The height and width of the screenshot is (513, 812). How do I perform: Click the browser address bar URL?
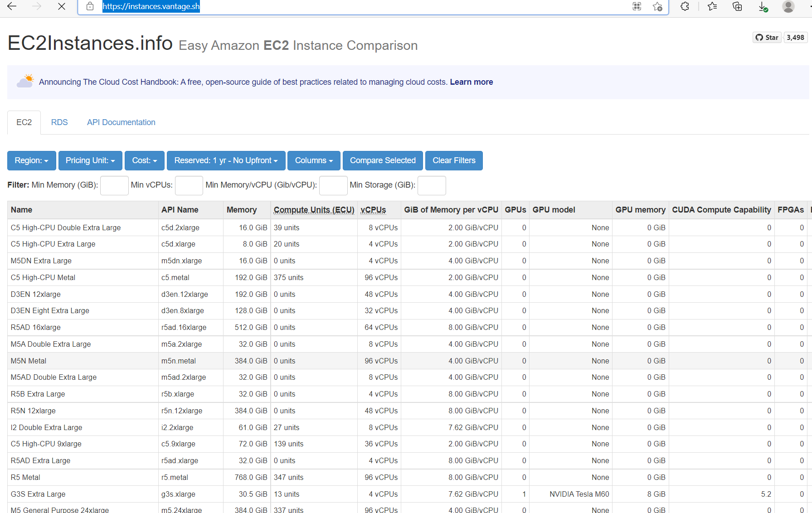[x=151, y=6]
